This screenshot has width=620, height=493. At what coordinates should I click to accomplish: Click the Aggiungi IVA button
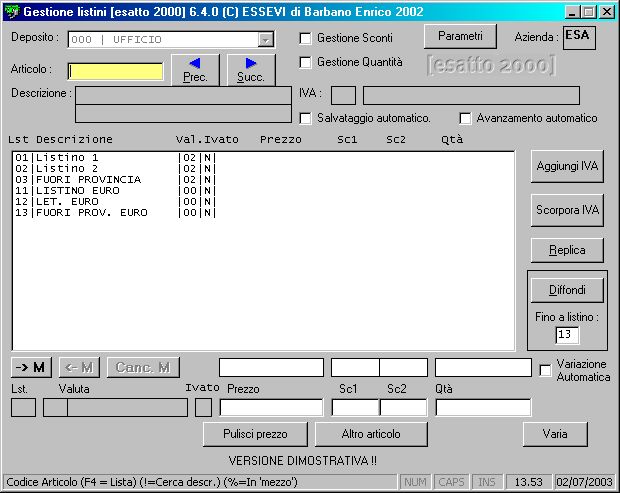[567, 166]
